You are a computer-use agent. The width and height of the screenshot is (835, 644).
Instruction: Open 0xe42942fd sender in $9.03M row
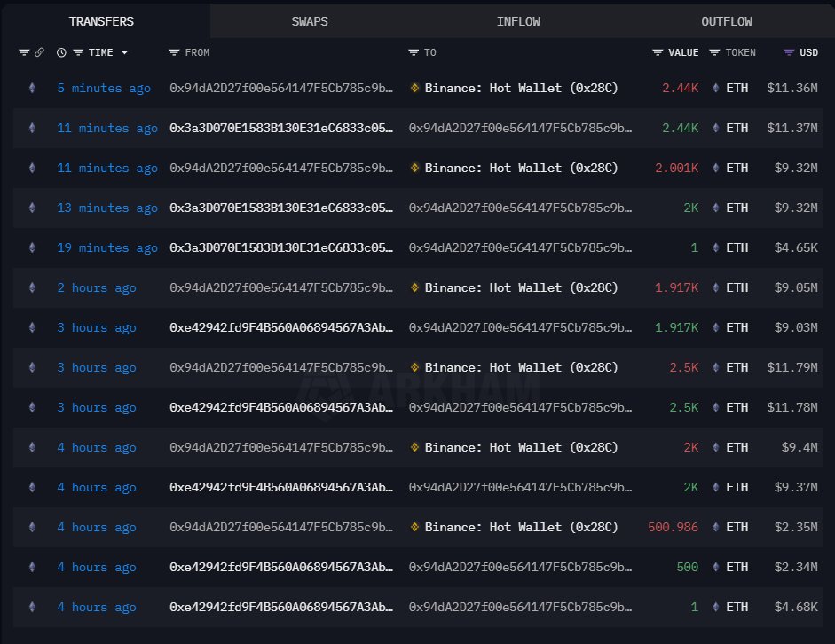pyautogui.click(x=281, y=327)
